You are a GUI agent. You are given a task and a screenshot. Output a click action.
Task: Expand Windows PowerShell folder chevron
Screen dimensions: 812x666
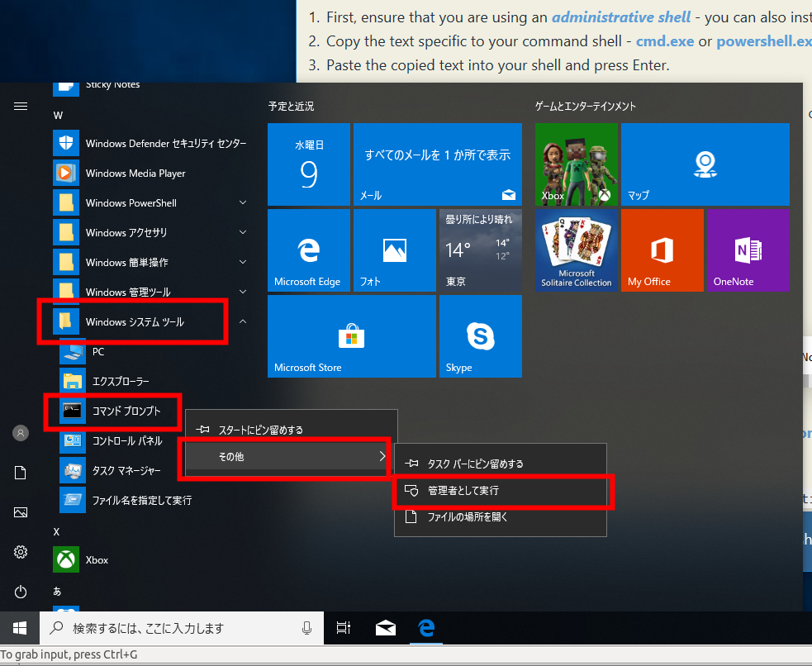click(x=243, y=202)
